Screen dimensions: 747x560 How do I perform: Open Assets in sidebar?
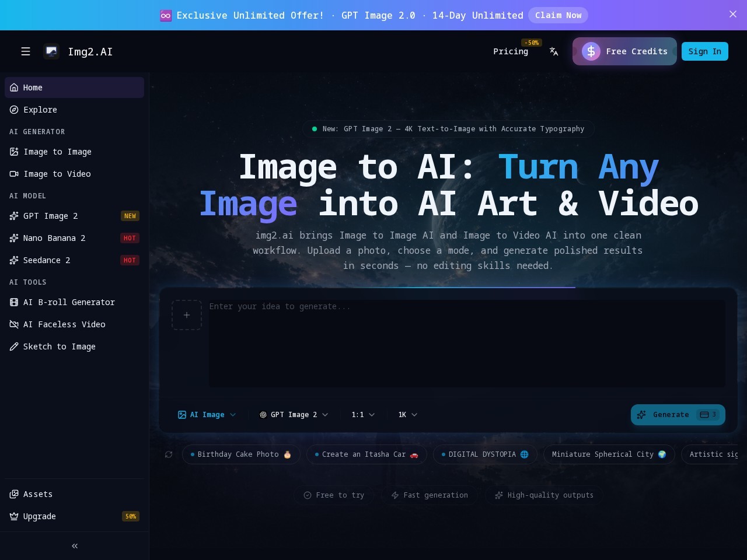tap(74, 494)
